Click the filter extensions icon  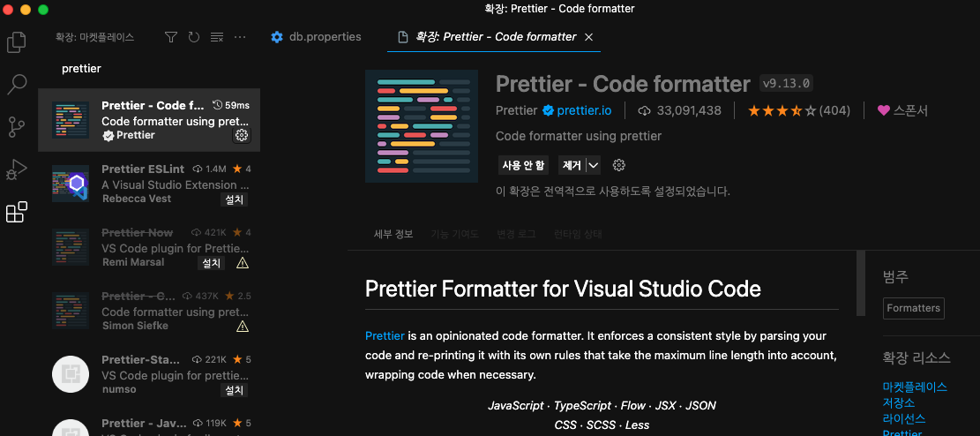[171, 37]
